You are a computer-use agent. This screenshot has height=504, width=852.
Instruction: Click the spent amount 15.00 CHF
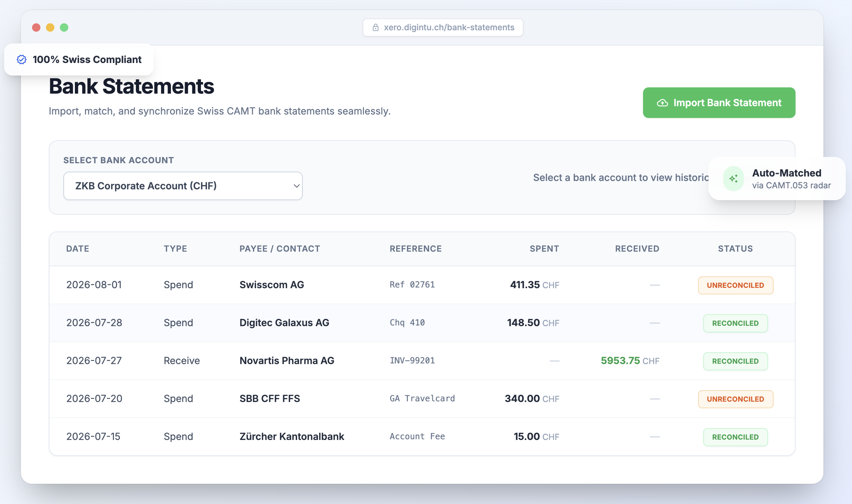pos(536,436)
